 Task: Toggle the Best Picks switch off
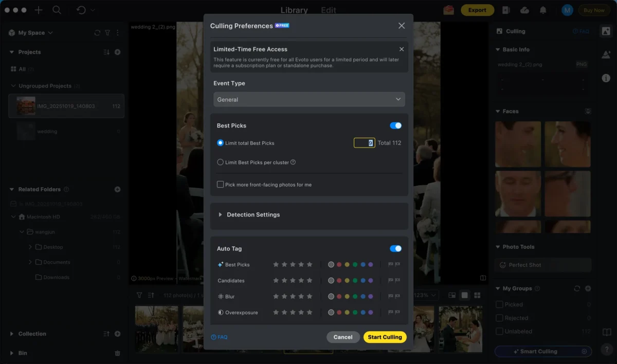(x=395, y=125)
